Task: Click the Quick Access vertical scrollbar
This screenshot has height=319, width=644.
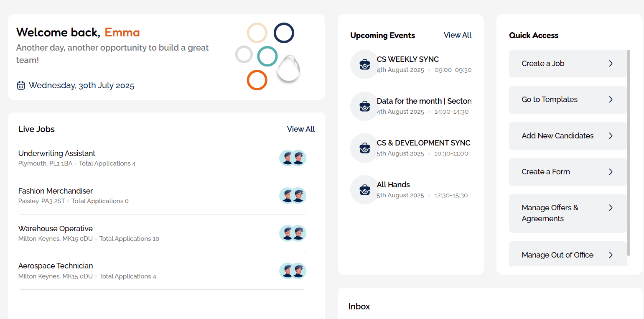Action: pos(629,153)
